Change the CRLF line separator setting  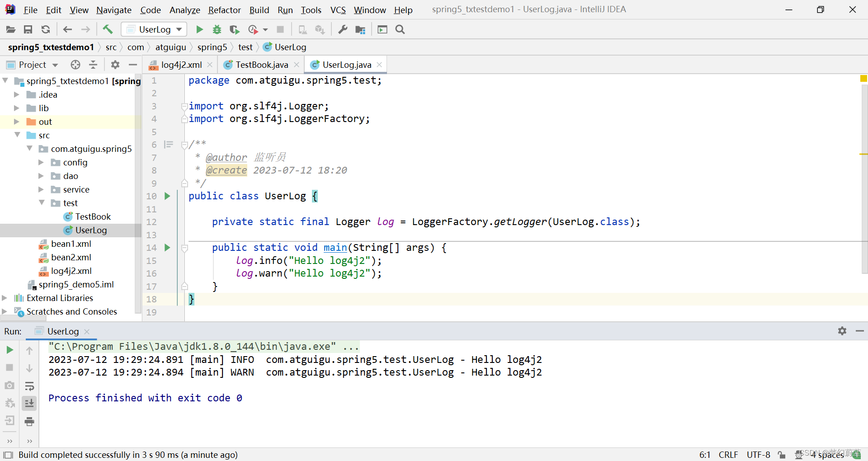(x=728, y=455)
